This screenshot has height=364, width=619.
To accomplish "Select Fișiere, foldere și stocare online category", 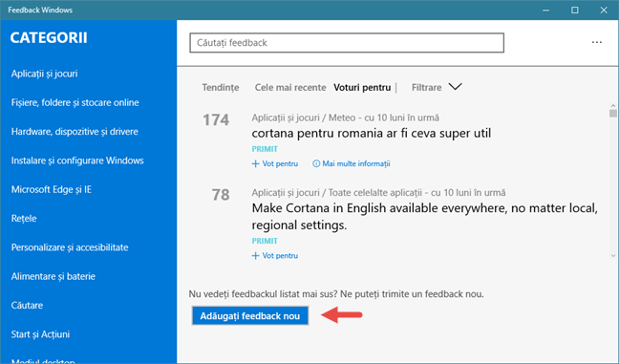I will click(75, 102).
